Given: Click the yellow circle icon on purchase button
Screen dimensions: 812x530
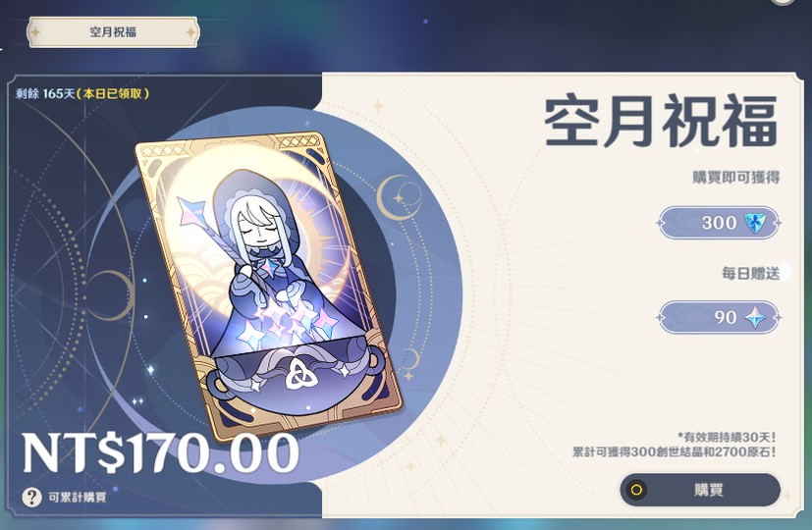Looking at the screenshot, I should tap(636, 490).
